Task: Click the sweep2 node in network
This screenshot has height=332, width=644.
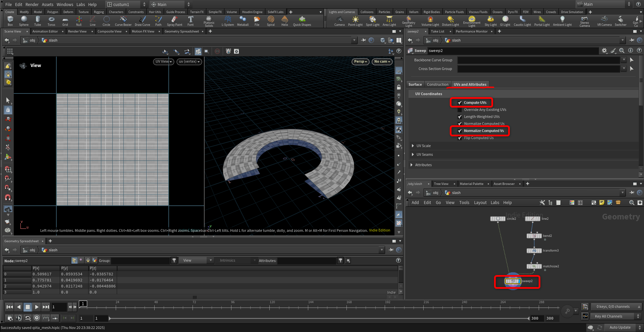Action: pos(513,281)
